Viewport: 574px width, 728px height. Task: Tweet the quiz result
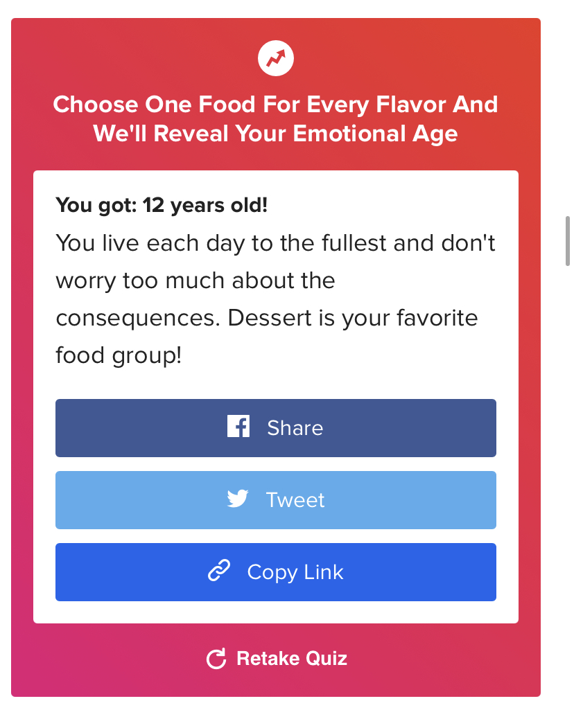[276, 500]
